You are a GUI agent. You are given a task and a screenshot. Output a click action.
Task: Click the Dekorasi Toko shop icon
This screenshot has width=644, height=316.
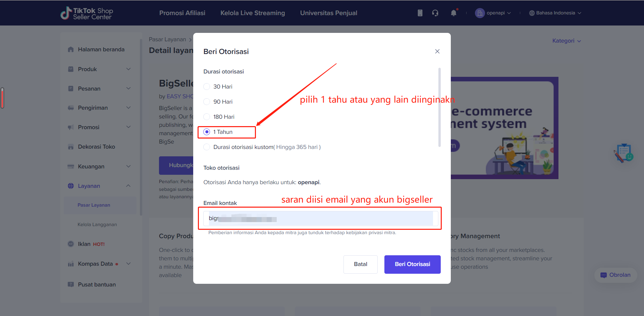pos(71,147)
